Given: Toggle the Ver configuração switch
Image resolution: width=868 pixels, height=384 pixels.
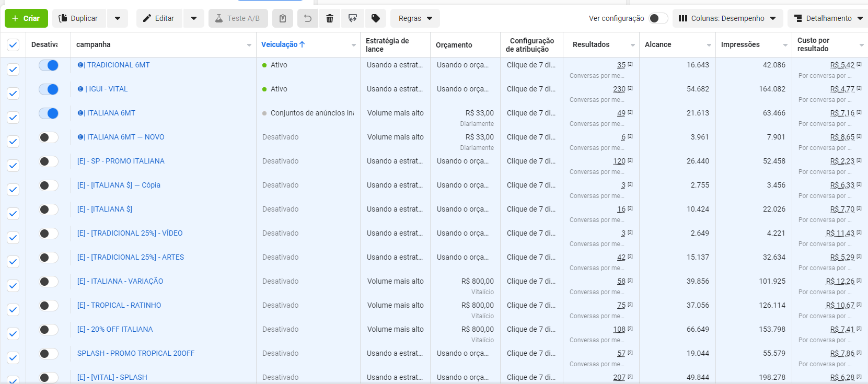Looking at the screenshot, I should [x=658, y=18].
